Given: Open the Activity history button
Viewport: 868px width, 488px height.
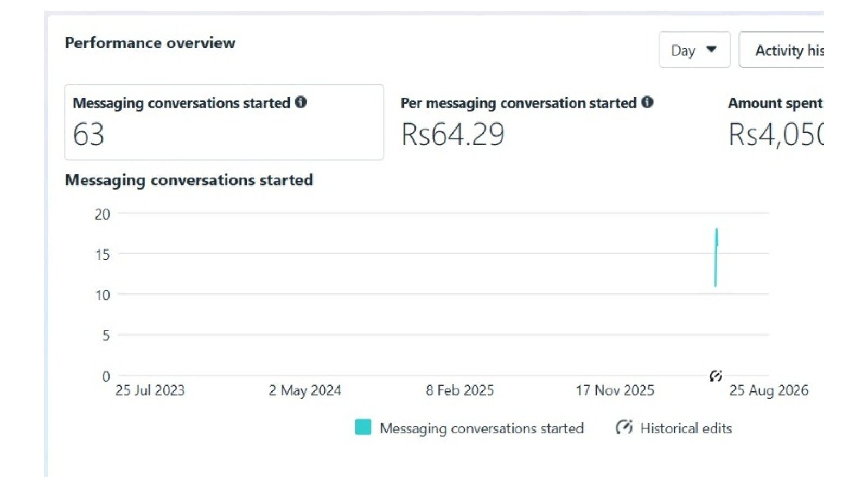Looking at the screenshot, I should (781, 50).
